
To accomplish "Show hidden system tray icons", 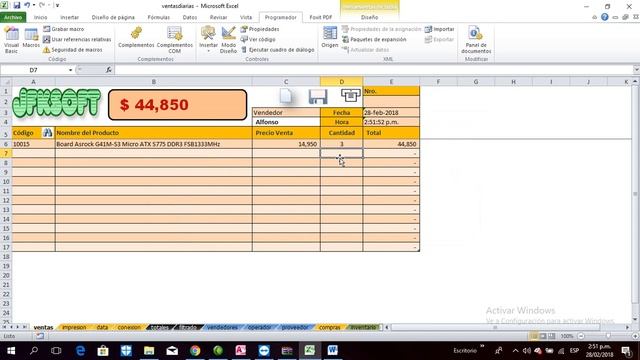I will click(x=516, y=350).
